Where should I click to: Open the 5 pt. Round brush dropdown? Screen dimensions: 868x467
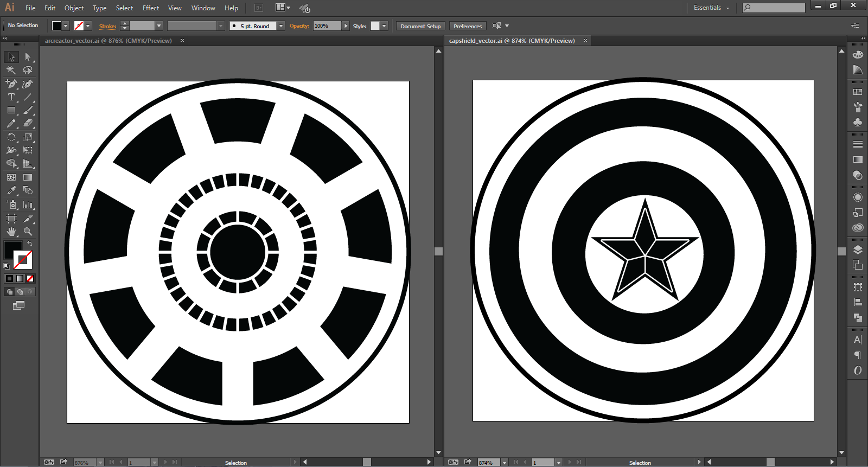coord(281,26)
